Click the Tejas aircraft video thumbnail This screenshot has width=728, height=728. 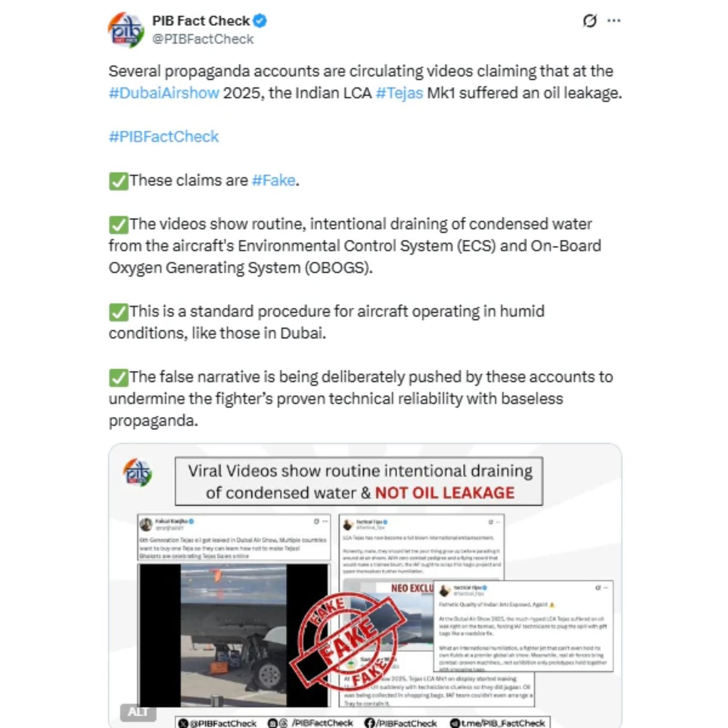point(234,635)
